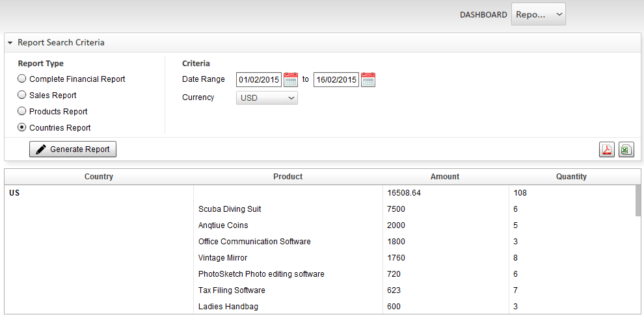Sort by the Quantity column header

[571, 177]
